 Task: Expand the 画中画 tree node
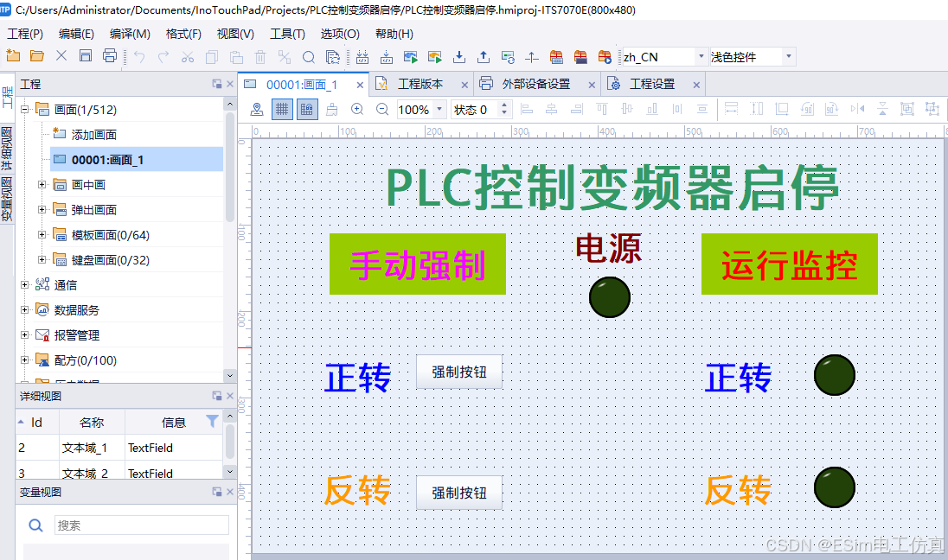(x=42, y=185)
